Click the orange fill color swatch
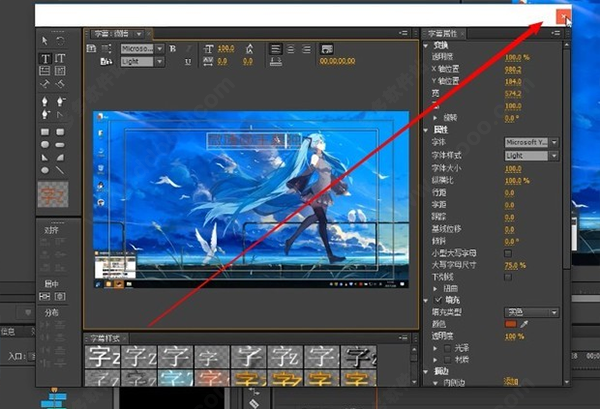This screenshot has height=409, width=600. tap(510, 324)
